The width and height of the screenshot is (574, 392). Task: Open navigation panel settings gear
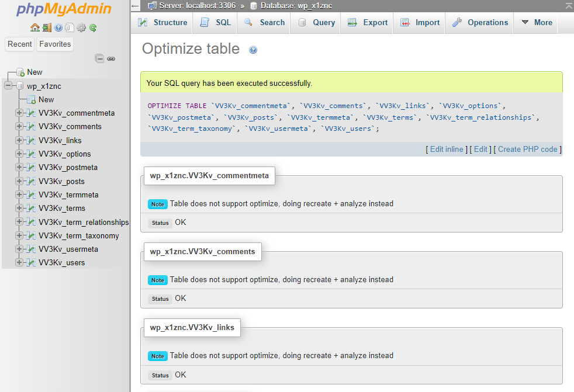click(81, 27)
